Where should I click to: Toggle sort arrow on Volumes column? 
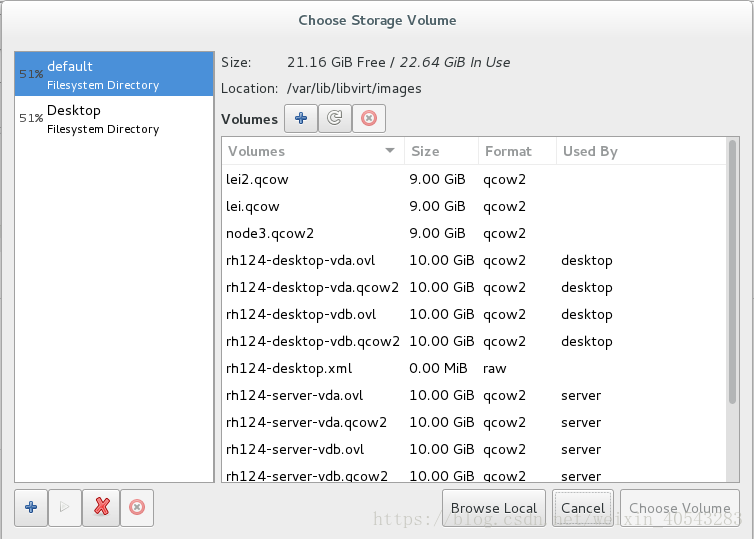pos(390,151)
